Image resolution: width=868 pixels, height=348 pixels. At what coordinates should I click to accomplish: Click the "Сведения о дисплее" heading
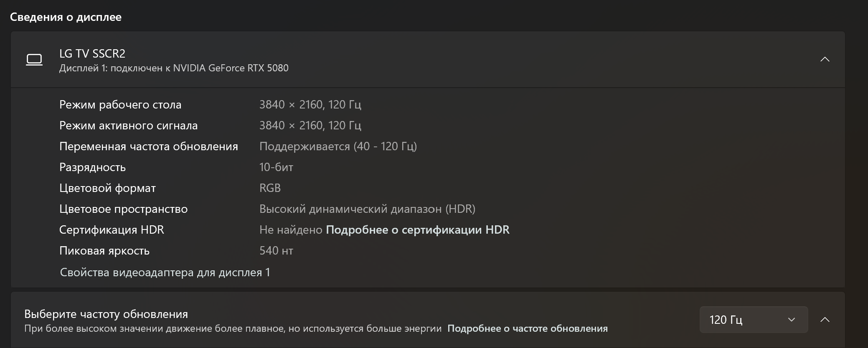point(66,17)
